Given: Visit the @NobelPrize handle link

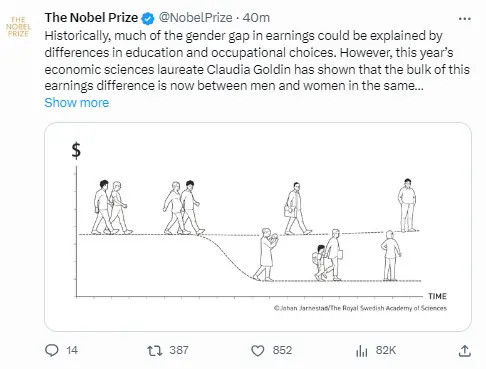Looking at the screenshot, I should pos(195,18).
